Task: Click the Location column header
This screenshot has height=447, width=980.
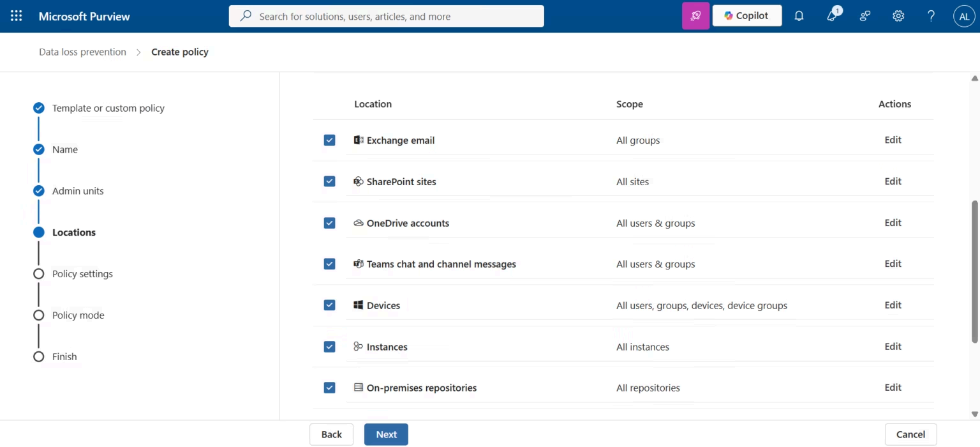Action: tap(373, 104)
